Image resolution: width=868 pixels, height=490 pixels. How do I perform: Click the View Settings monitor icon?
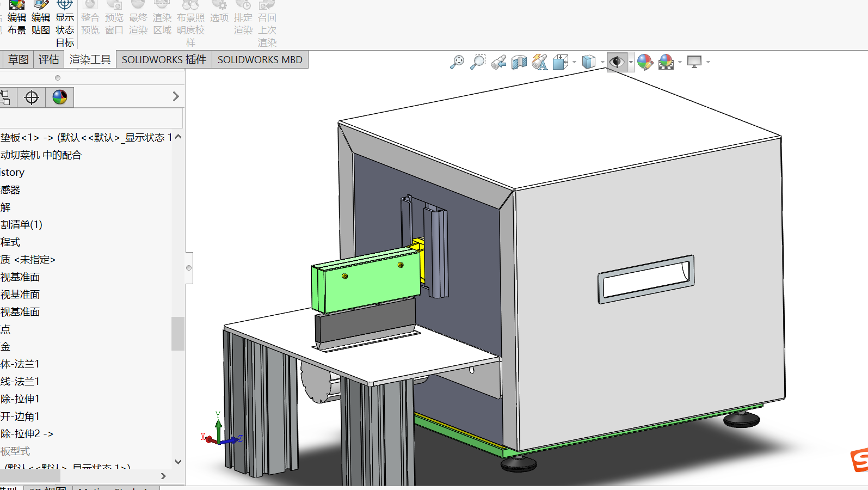[694, 62]
